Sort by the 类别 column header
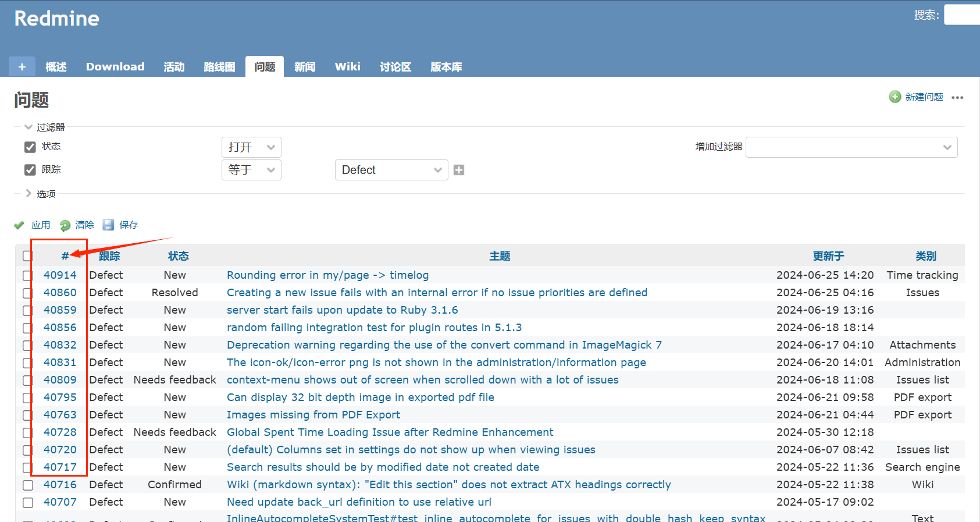This screenshot has width=980, height=522. point(926,256)
